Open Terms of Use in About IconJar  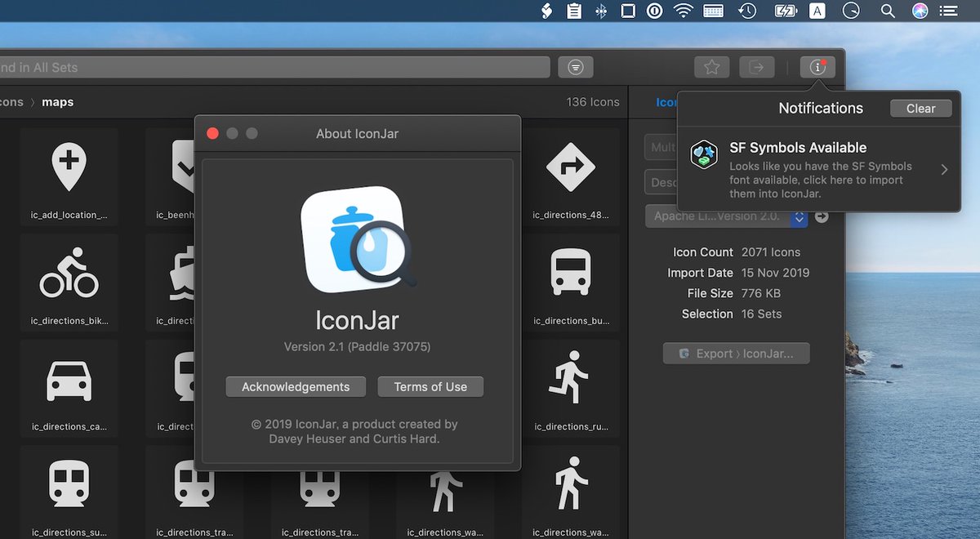(430, 387)
